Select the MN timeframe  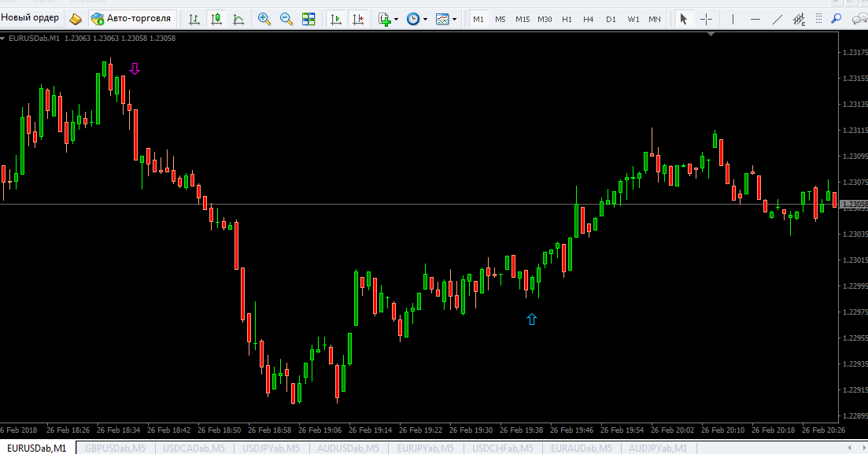coord(655,19)
